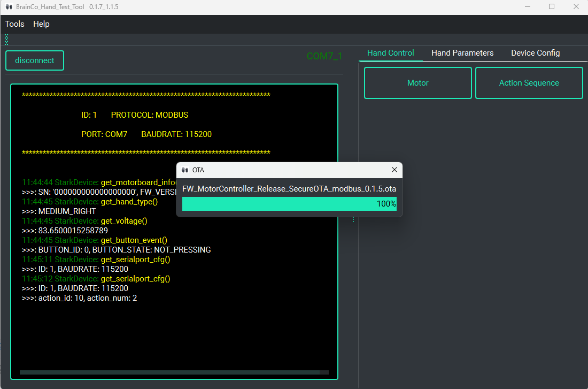The image size is (588, 389).
Task: Click the OTA progress bar at 100%
Action: (x=289, y=204)
